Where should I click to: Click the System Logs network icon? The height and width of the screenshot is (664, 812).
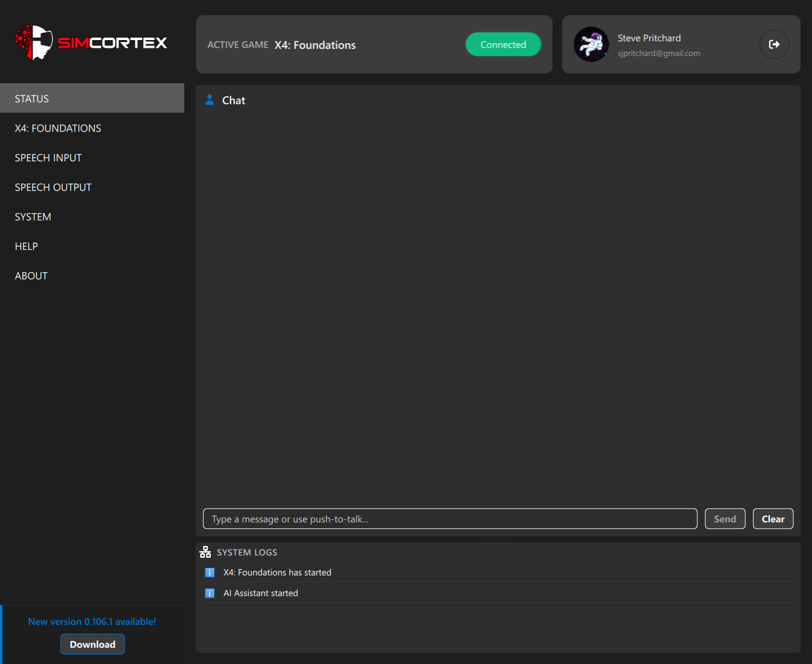point(206,552)
